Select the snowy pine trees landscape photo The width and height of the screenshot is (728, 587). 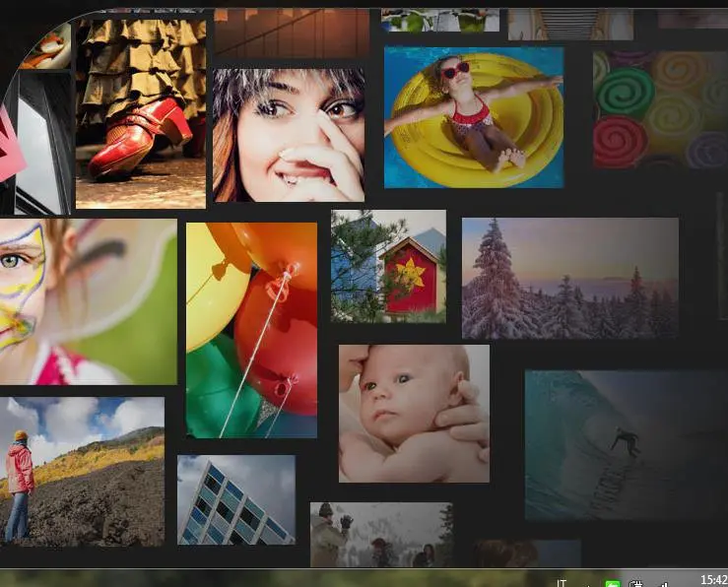click(x=570, y=279)
